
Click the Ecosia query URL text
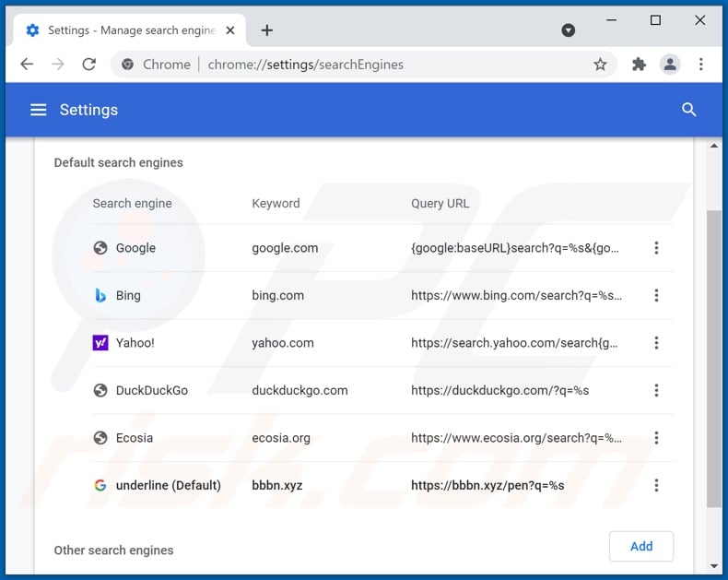[516, 437]
